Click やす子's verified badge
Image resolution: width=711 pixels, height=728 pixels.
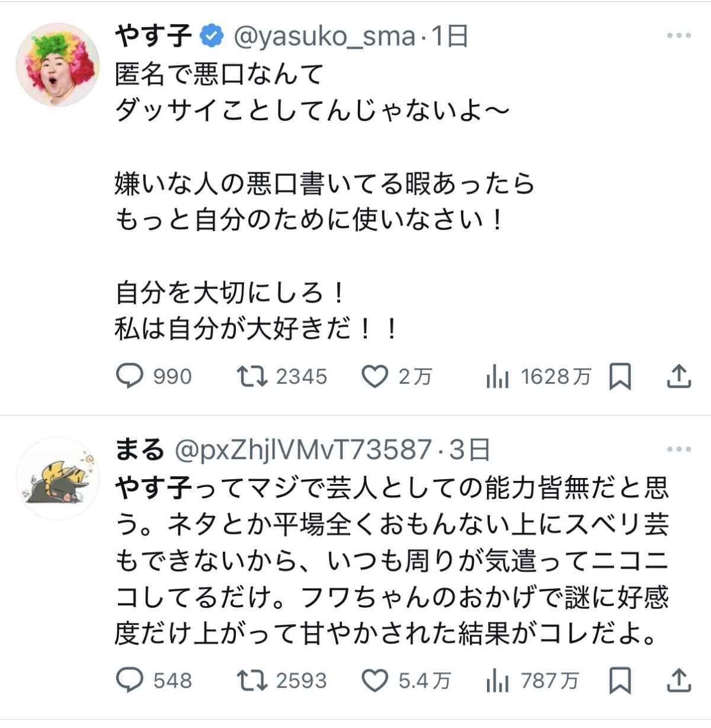(x=212, y=37)
